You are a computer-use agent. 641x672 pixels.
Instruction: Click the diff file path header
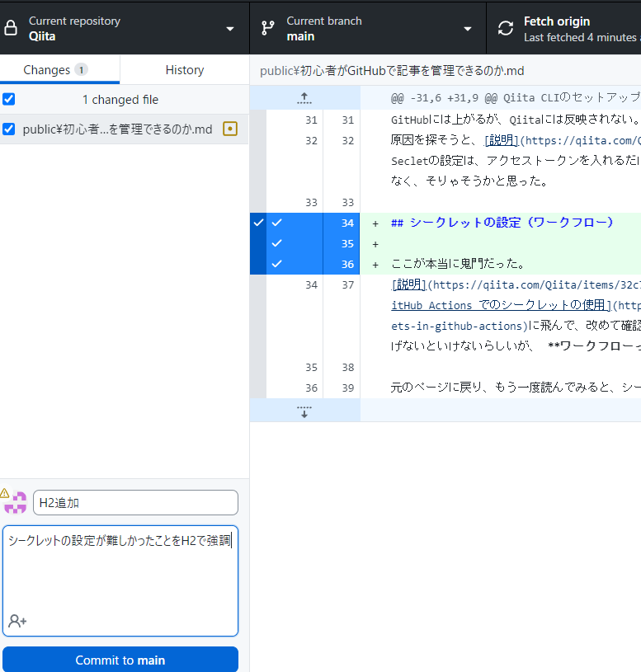pos(392,71)
